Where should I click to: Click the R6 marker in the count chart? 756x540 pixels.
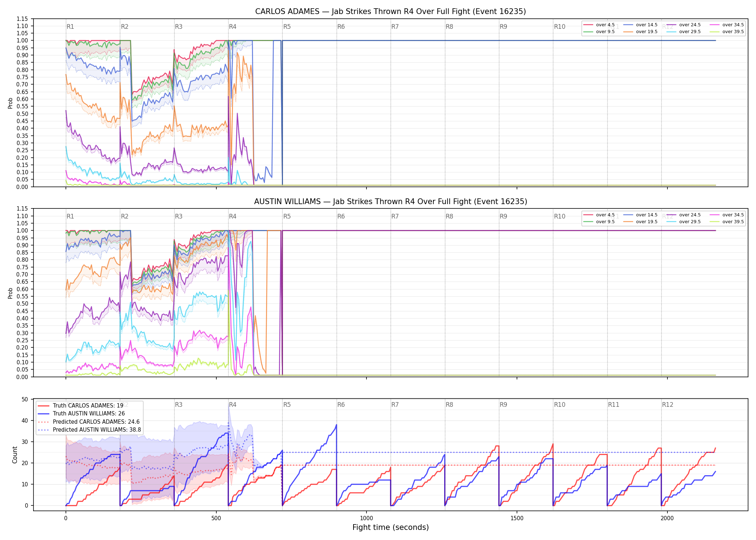point(341,405)
